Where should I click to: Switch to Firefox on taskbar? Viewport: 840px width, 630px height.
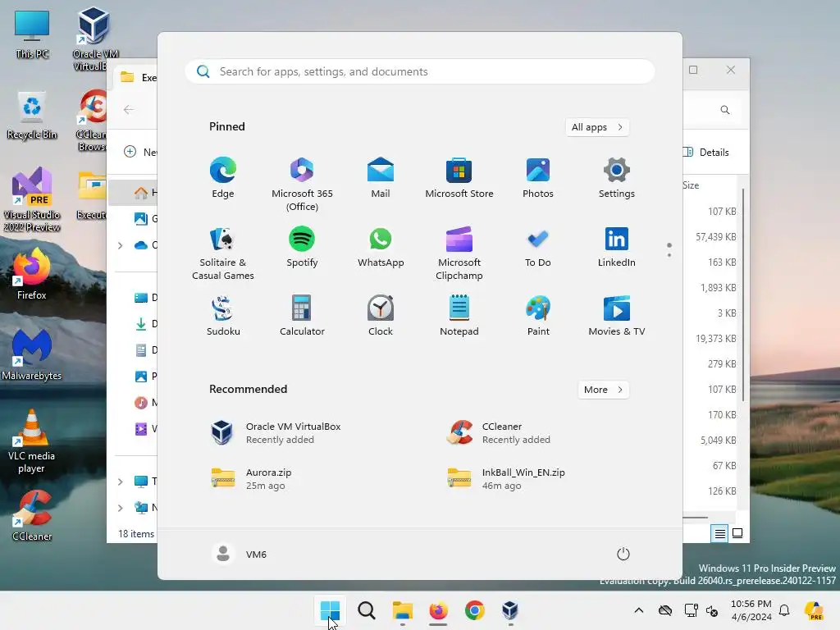438,610
